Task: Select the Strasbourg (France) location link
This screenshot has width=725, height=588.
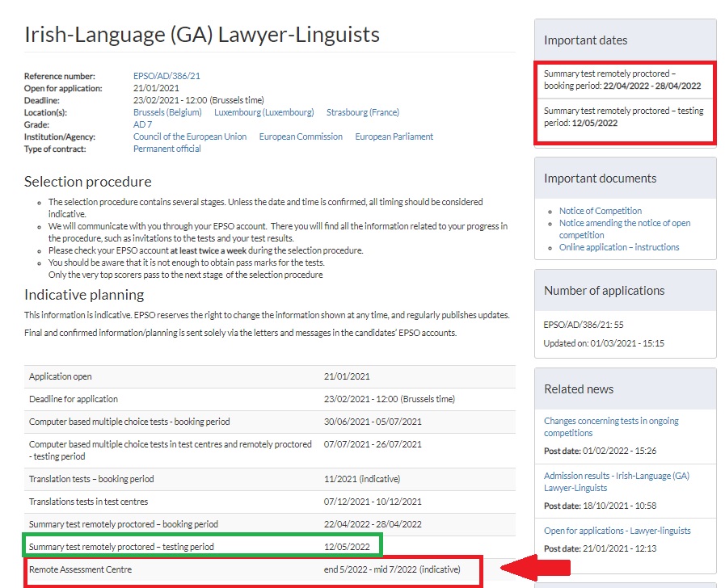Action: pyautogui.click(x=362, y=112)
